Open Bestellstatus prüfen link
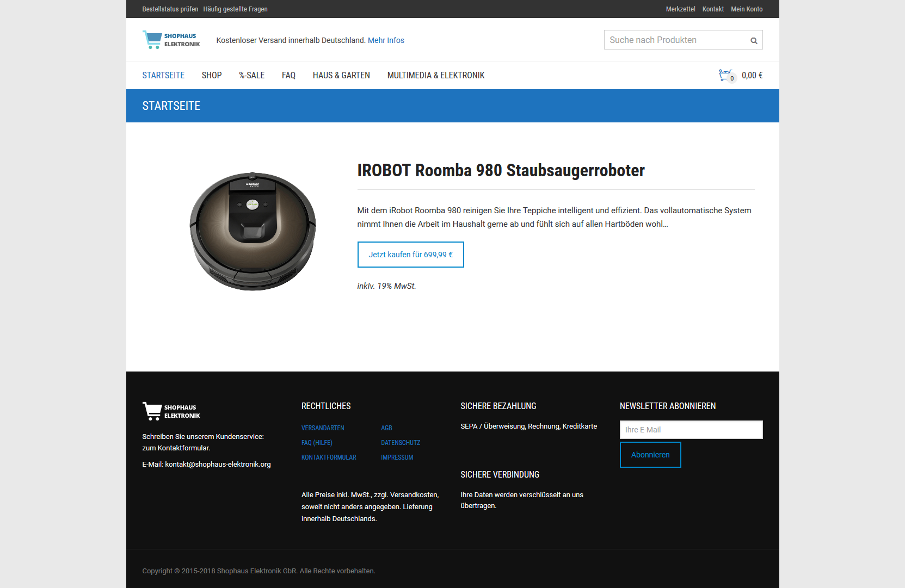905x588 pixels. click(170, 9)
